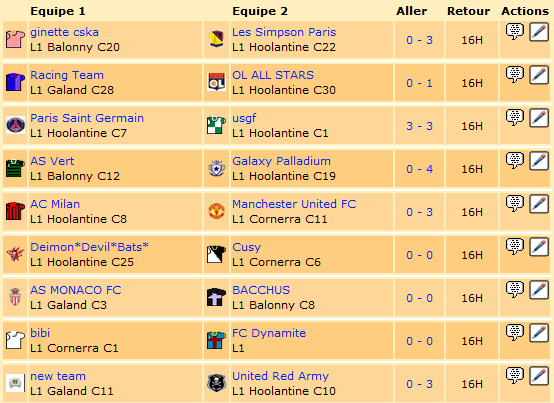Image resolution: width=554 pixels, height=403 pixels.
Task: Click edit pencil for new team match
Action: (x=539, y=376)
